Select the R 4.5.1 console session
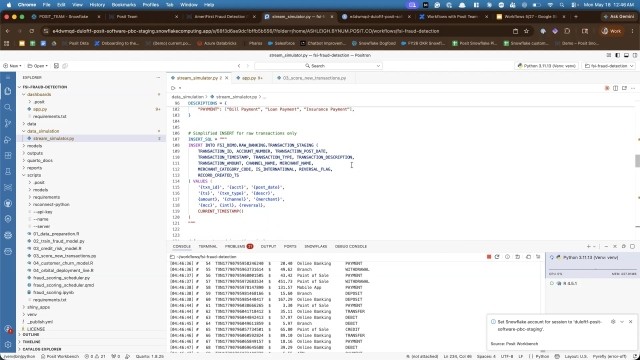 tap(569, 283)
